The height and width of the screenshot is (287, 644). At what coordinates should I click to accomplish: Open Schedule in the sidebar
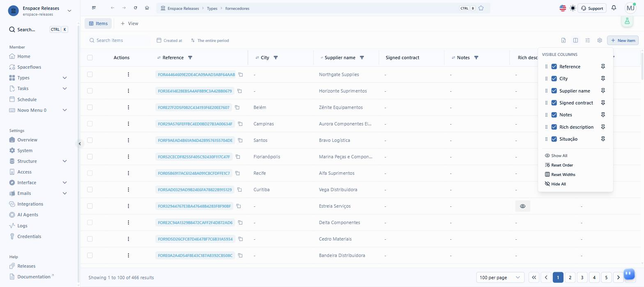(x=27, y=100)
